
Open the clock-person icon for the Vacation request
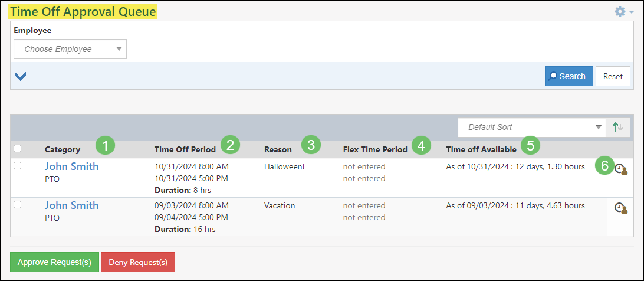pos(620,208)
